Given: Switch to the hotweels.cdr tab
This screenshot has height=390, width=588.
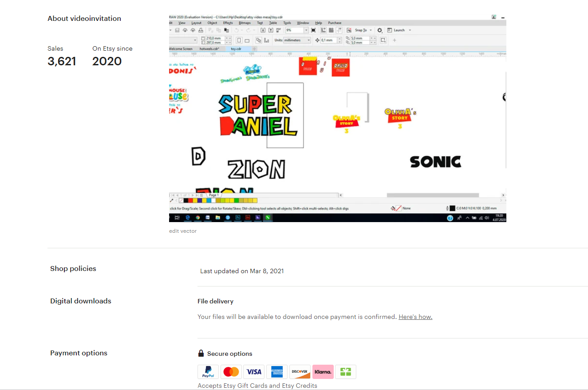Looking at the screenshot, I should coord(209,49).
